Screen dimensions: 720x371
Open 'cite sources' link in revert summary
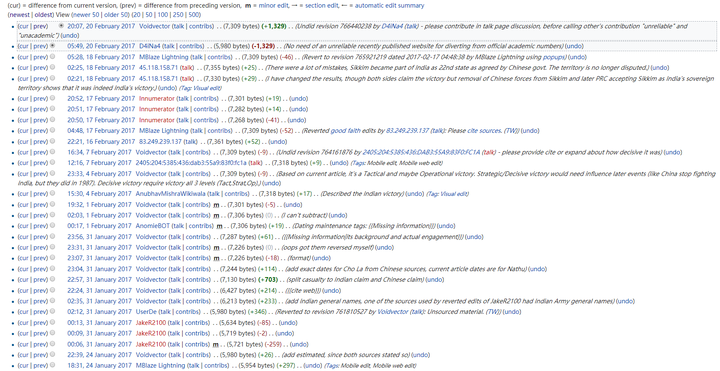point(484,131)
